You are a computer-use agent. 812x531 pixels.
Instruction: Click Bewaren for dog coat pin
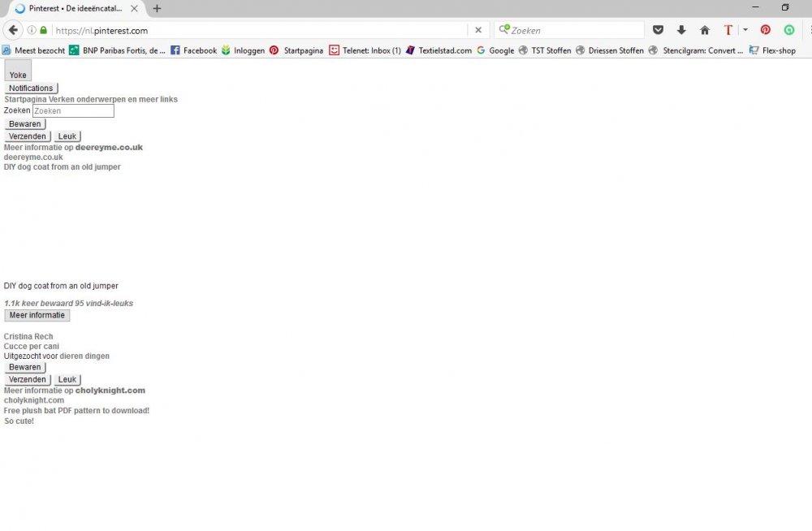[x=25, y=123]
